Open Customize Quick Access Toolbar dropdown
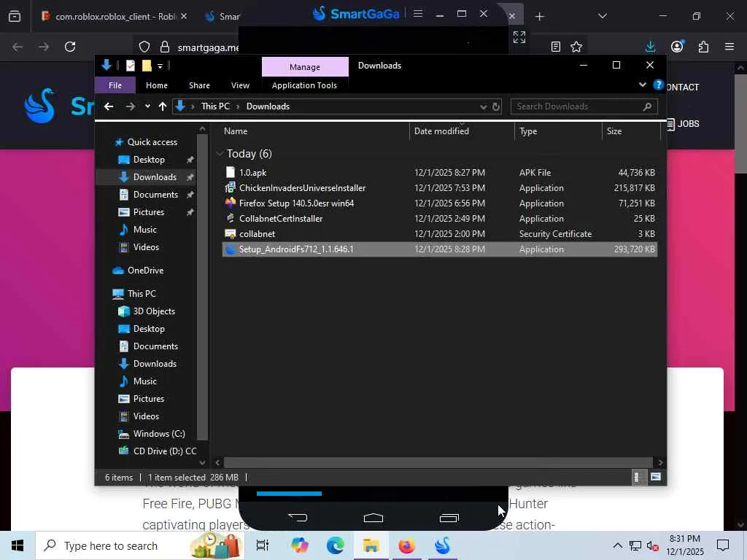The width and height of the screenshot is (747, 560). click(160, 66)
